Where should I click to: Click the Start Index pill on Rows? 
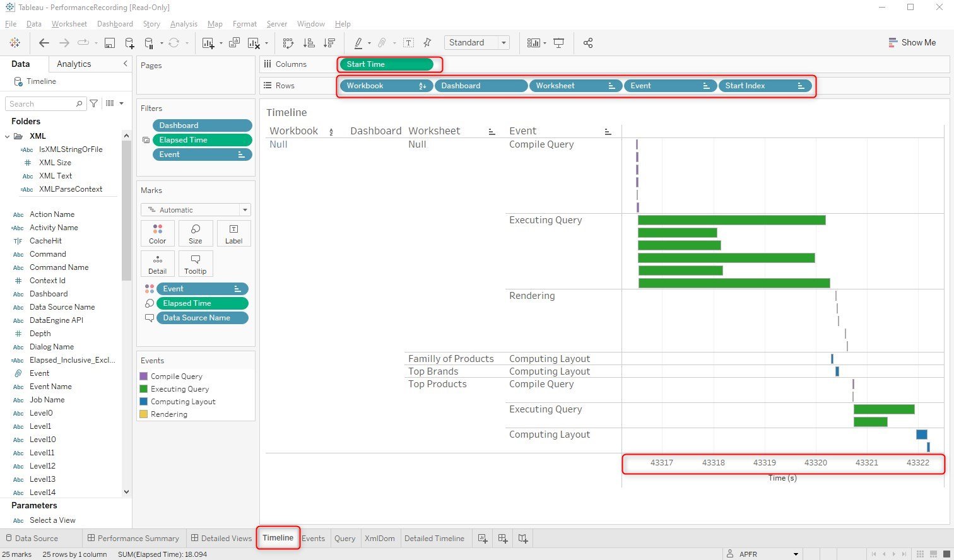pyautogui.click(x=765, y=86)
